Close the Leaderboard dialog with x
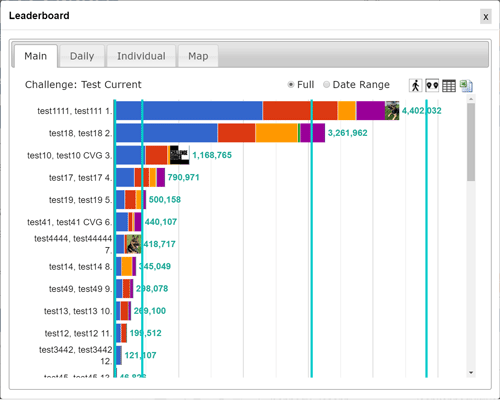The height and width of the screenshot is (400, 500). coord(486,17)
